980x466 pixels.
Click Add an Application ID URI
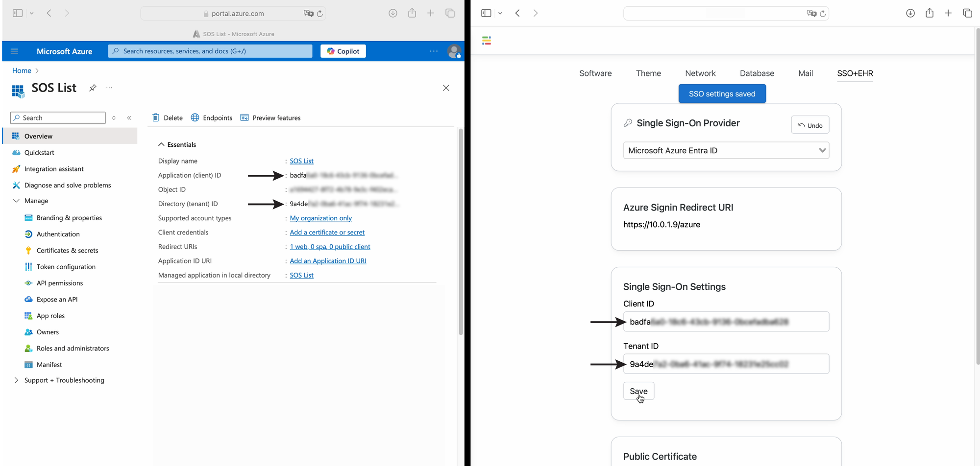[328, 261]
